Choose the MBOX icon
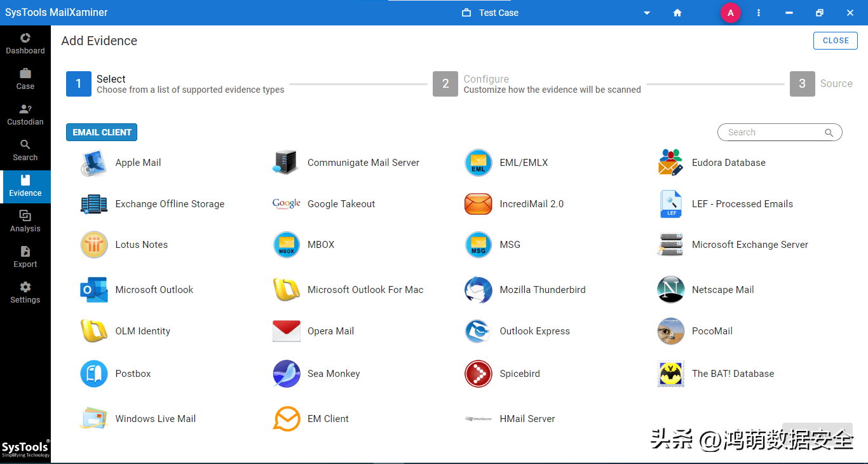Viewport: 868px width, 464px height. [x=286, y=245]
